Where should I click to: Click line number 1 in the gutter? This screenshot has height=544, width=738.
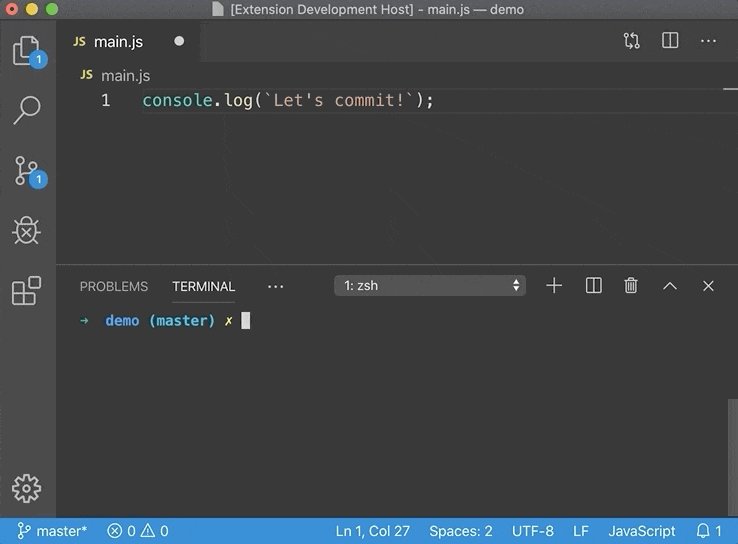(105, 100)
